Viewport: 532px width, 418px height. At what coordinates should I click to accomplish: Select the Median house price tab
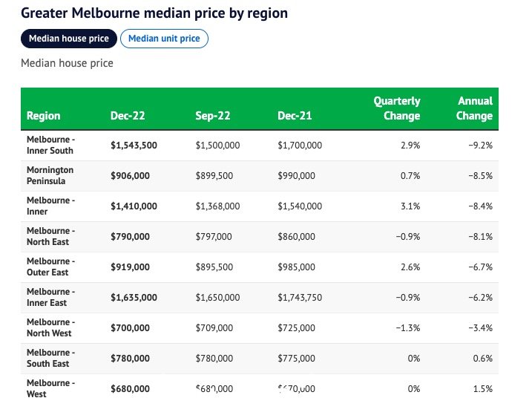click(x=69, y=39)
